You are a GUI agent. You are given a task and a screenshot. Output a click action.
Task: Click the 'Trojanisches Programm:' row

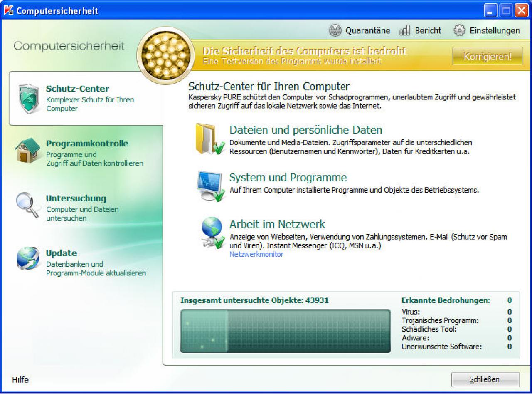click(x=457, y=321)
